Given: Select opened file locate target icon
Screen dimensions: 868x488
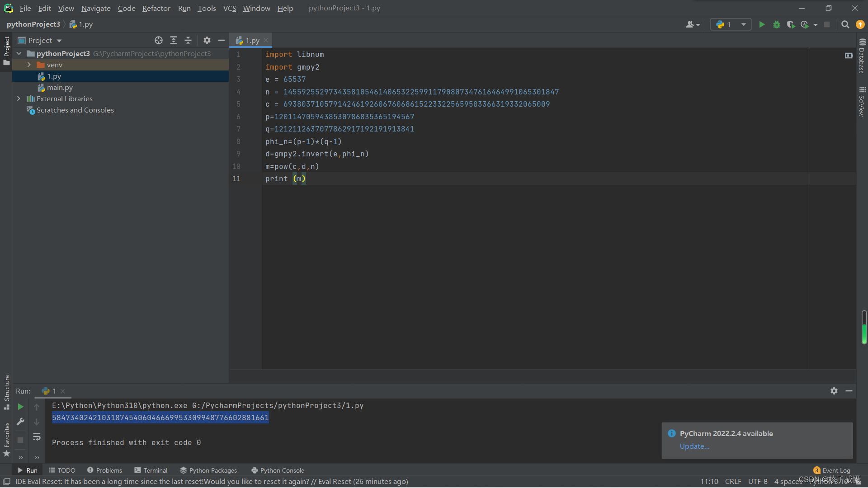Looking at the screenshot, I should 158,40.
